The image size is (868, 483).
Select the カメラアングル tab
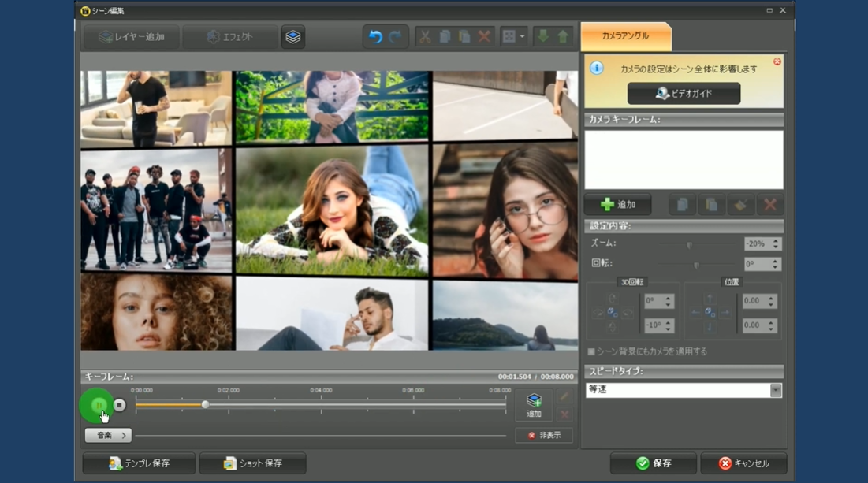625,36
